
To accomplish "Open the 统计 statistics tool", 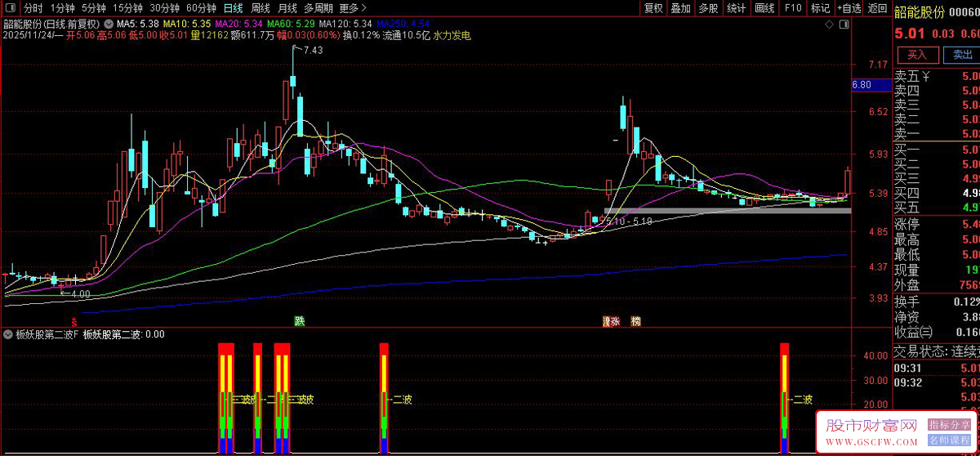I will (736, 8).
